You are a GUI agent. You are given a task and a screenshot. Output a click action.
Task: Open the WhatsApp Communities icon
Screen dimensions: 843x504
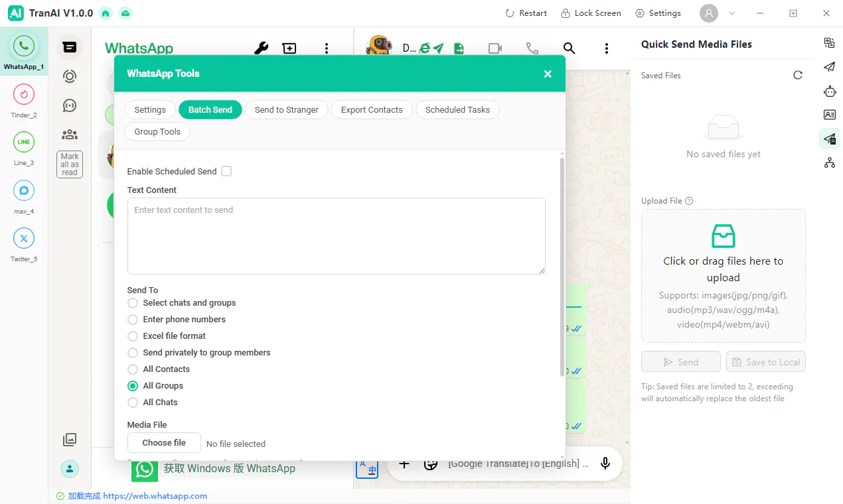click(69, 135)
